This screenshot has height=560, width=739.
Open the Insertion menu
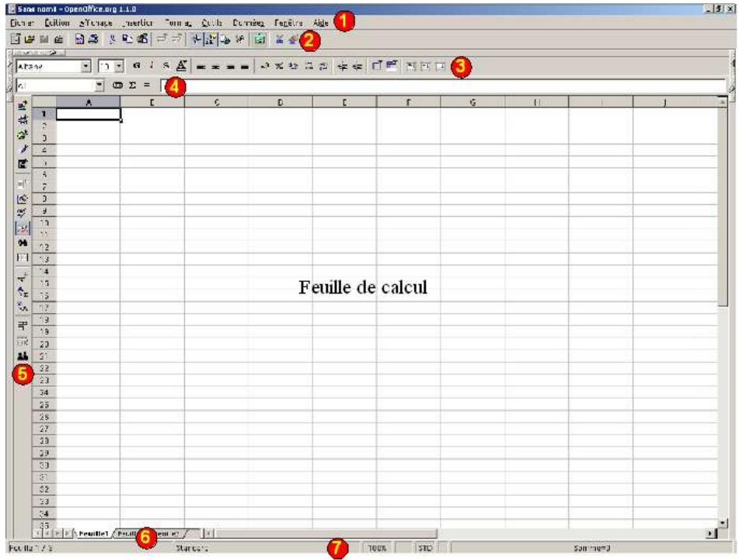138,23
